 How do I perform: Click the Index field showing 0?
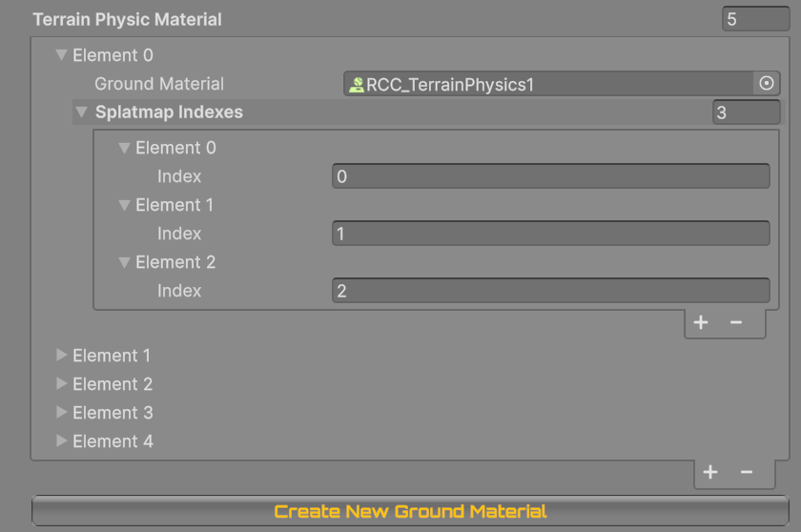click(x=551, y=176)
